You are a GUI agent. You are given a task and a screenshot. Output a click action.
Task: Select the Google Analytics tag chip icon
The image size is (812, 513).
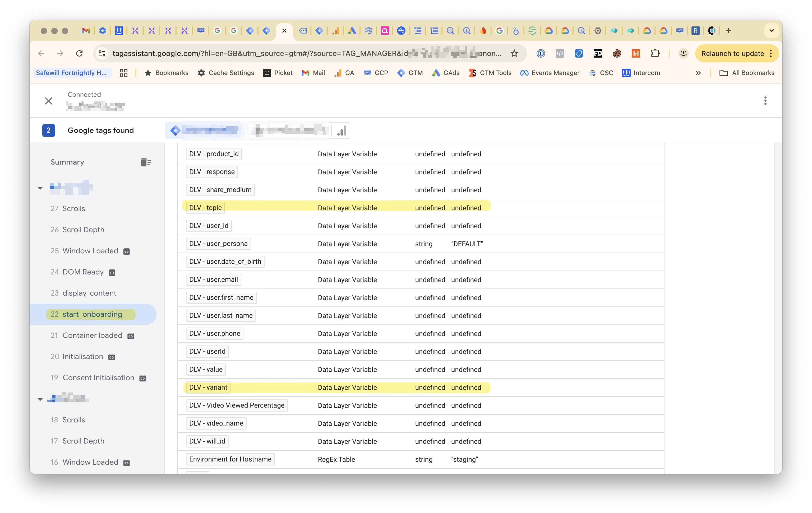click(x=341, y=130)
